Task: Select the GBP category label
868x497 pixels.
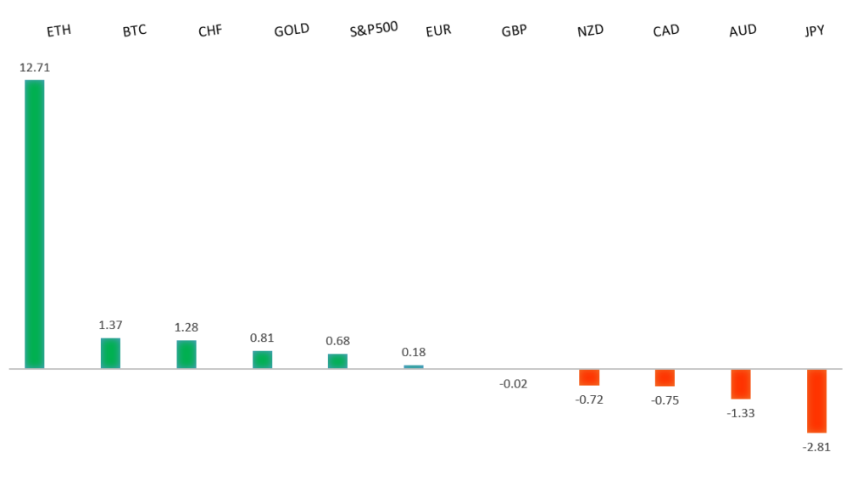Action: coord(514,31)
